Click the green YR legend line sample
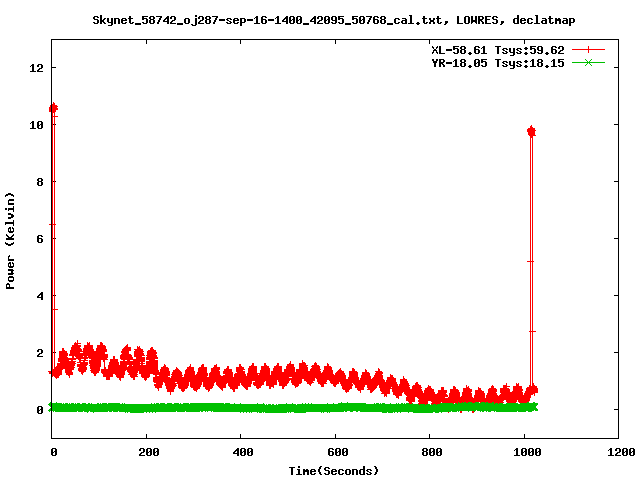 point(588,63)
